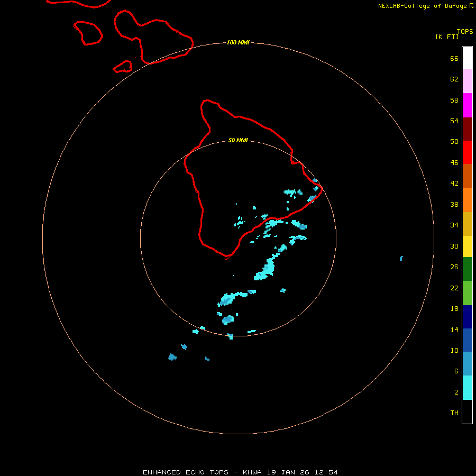Click the NEXLAB-College of DuPage label
This screenshot has width=476, height=476.
click(x=425, y=6)
